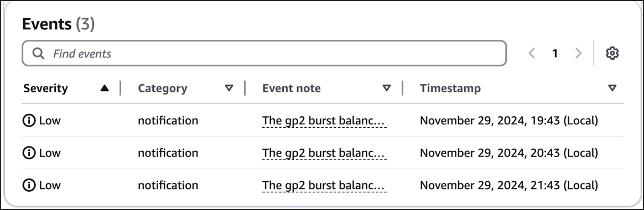Click the Event note column header label
Image resolution: width=644 pixels, height=210 pixels.
pos(292,88)
